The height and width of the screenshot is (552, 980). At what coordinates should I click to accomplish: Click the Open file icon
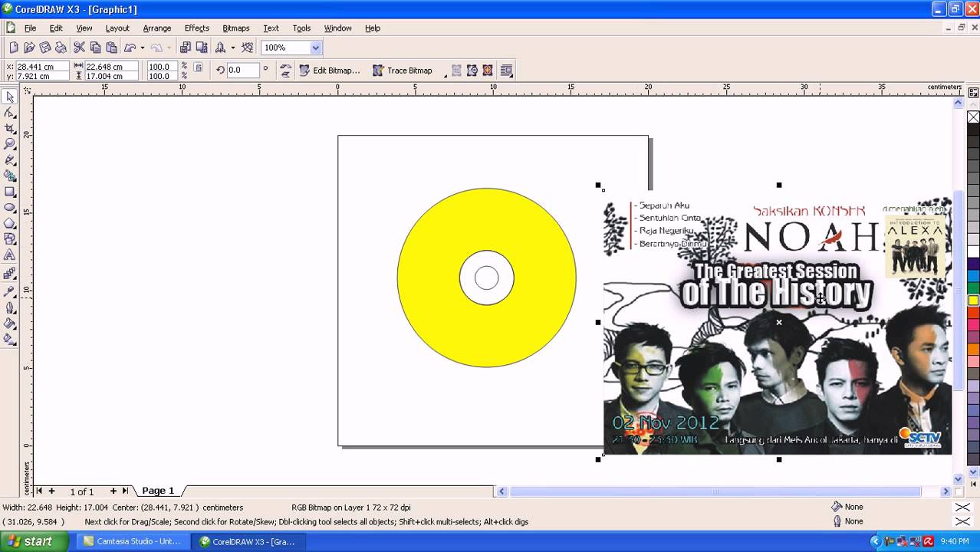click(29, 48)
